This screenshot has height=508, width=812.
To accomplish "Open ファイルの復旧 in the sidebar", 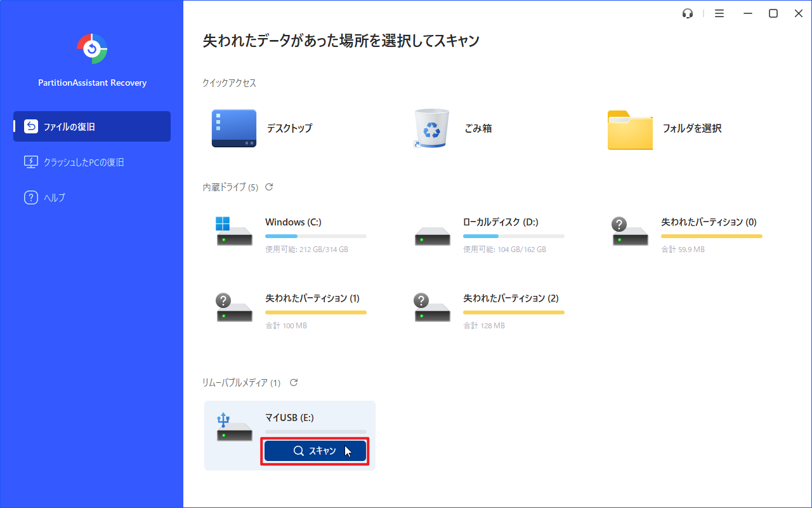I will coord(92,126).
